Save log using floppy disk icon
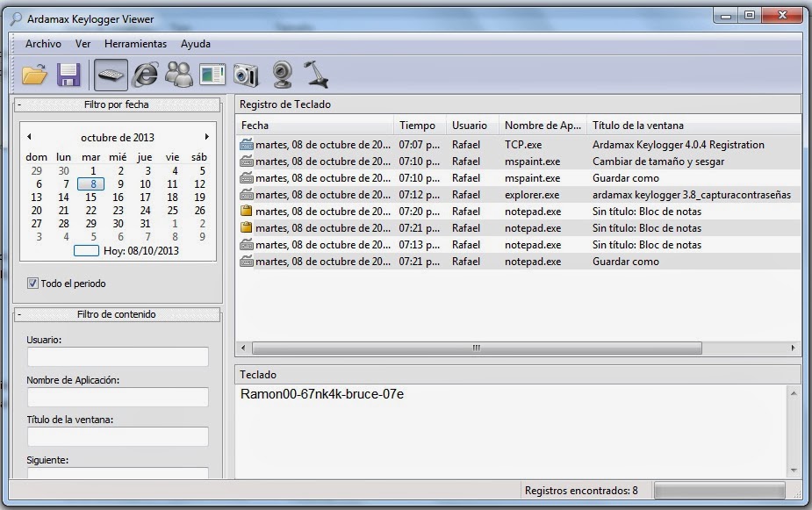Screen dimensions: 812x510 coord(68,75)
